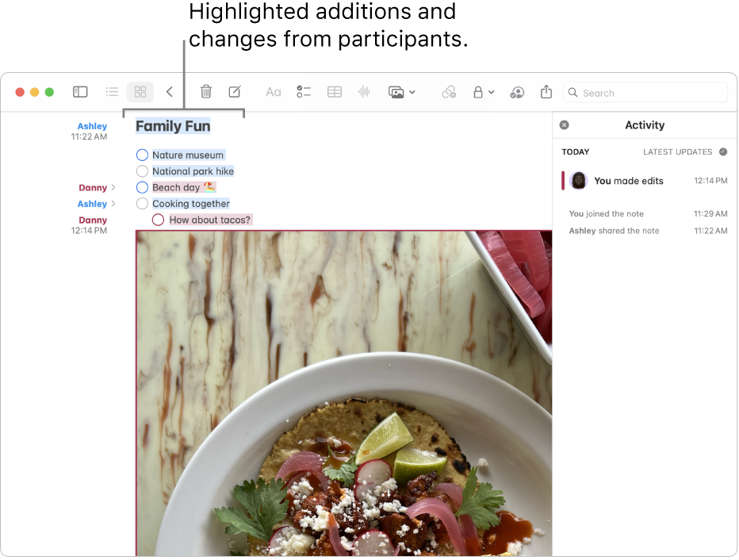Open the collaboration icon
The height and width of the screenshot is (560, 739).
517,92
